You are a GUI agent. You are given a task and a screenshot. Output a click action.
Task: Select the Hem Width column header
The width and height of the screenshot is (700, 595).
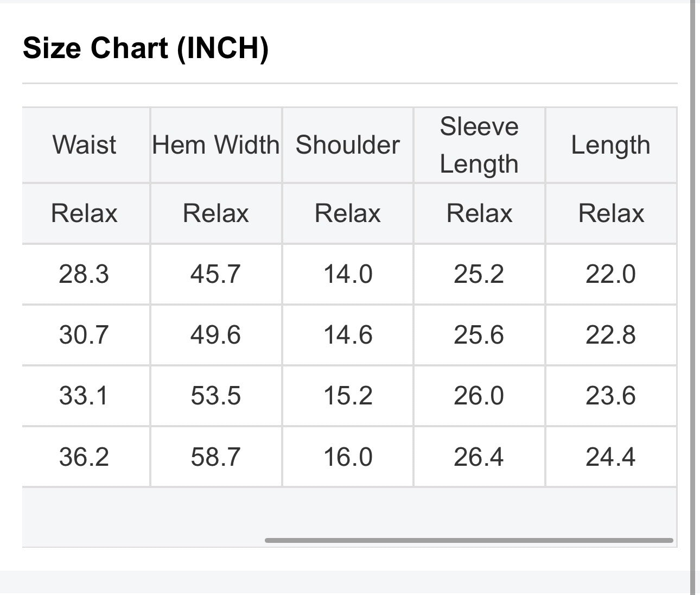click(x=216, y=145)
